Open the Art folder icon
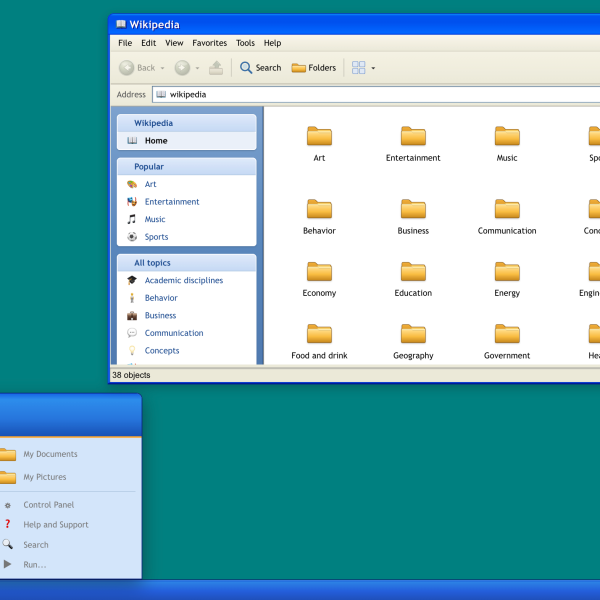The image size is (600, 600). tap(319, 136)
